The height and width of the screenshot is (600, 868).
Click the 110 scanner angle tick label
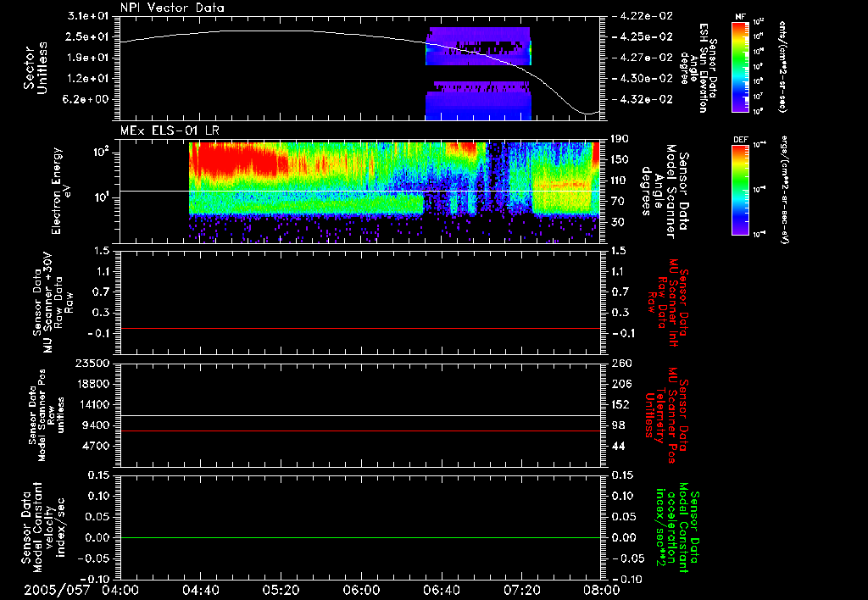click(x=620, y=181)
